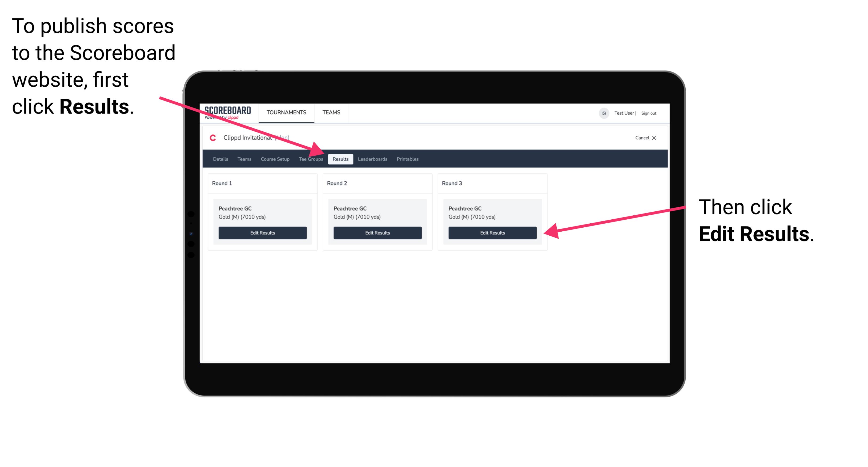
Task: Navigate to Printables tab
Action: pos(408,159)
